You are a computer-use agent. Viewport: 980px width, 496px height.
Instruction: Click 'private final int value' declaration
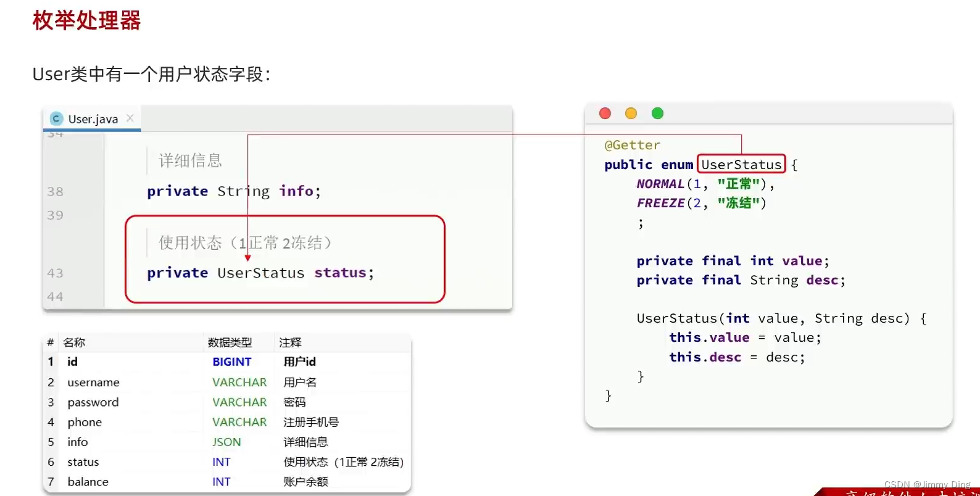(733, 261)
